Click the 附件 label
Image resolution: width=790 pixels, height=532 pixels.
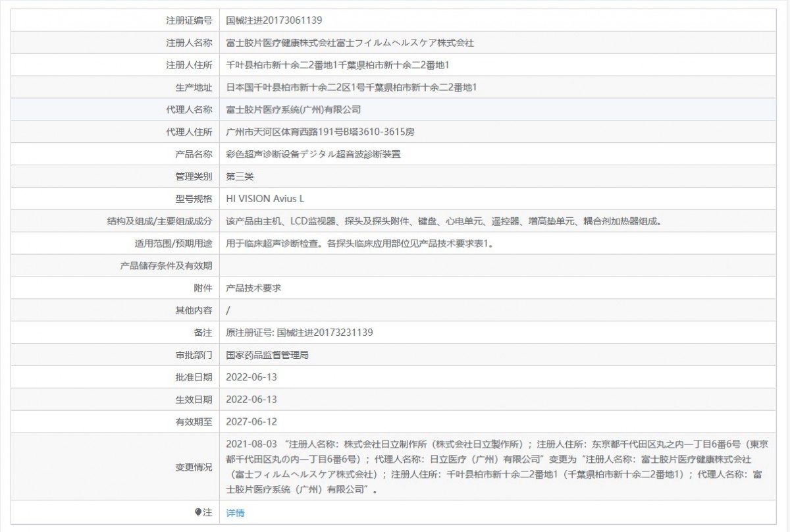(x=203, y=288)
